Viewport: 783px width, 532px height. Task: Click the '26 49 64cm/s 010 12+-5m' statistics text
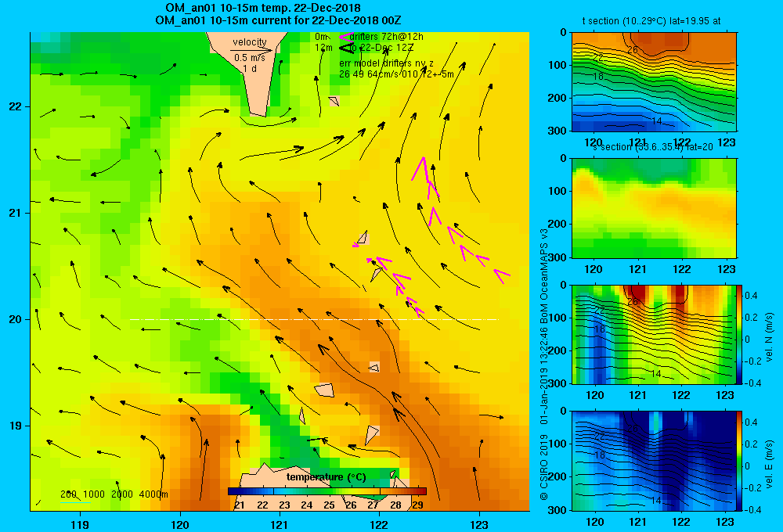click(x=396, y=74)
